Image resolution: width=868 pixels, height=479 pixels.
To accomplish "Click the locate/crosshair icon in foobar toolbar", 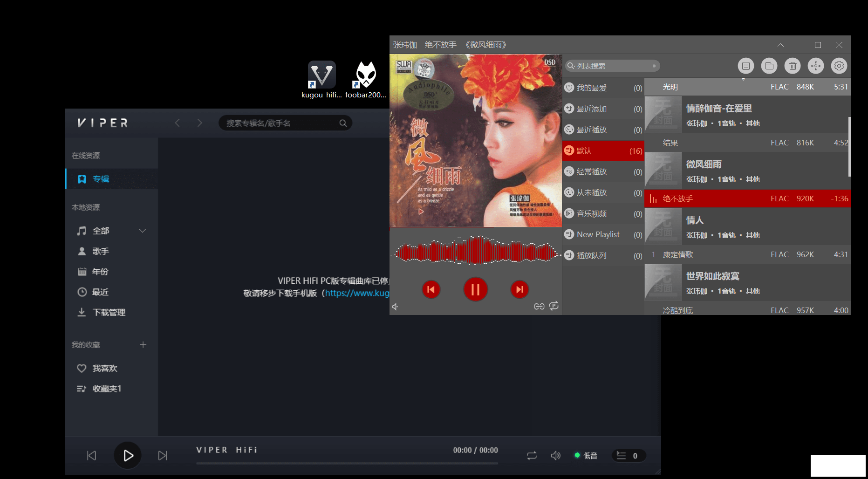I will click(816, 66).
